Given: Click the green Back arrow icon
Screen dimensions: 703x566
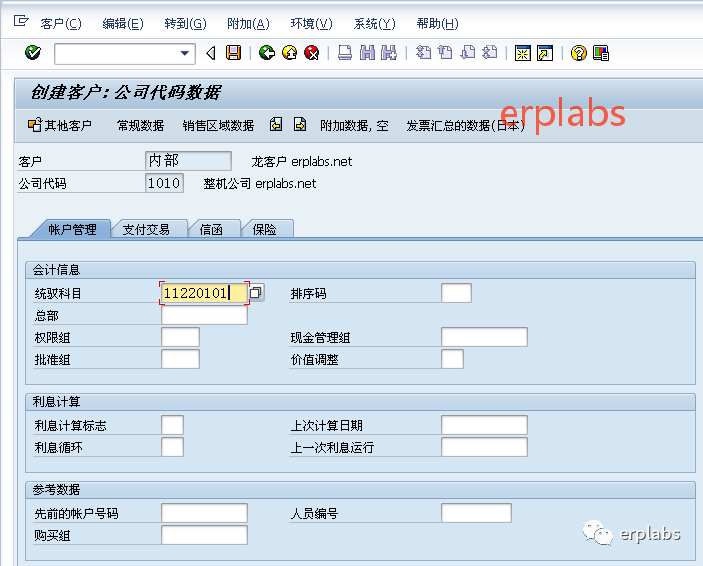Looking at the screenshot, I should click(x=267, y=53).
